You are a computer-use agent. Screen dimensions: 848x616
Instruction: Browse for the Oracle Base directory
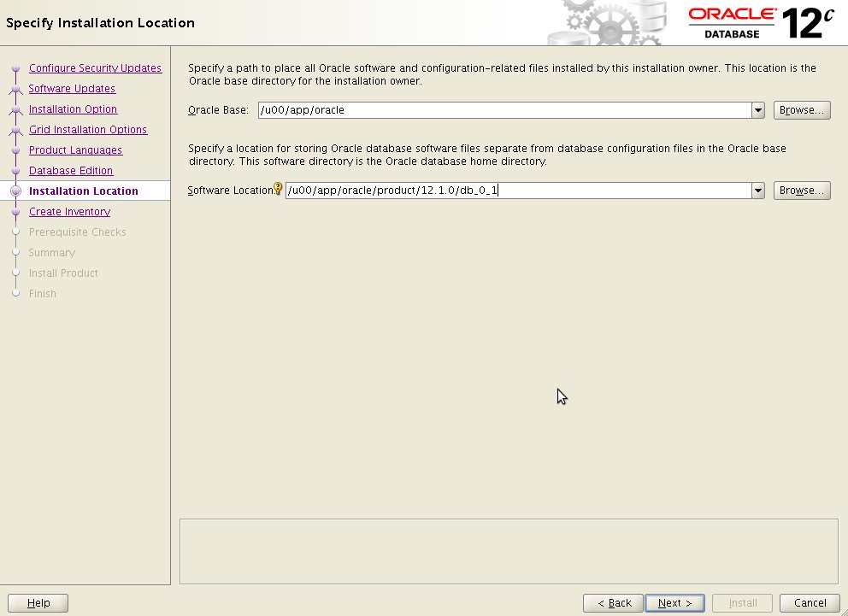tap(801, 109)
